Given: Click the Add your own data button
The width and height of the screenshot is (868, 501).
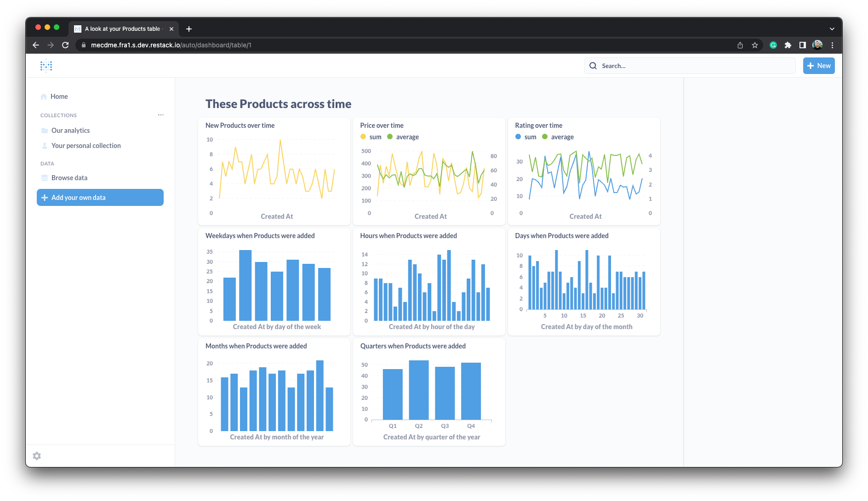Looking at the screenshot, I should click(100, 198).
